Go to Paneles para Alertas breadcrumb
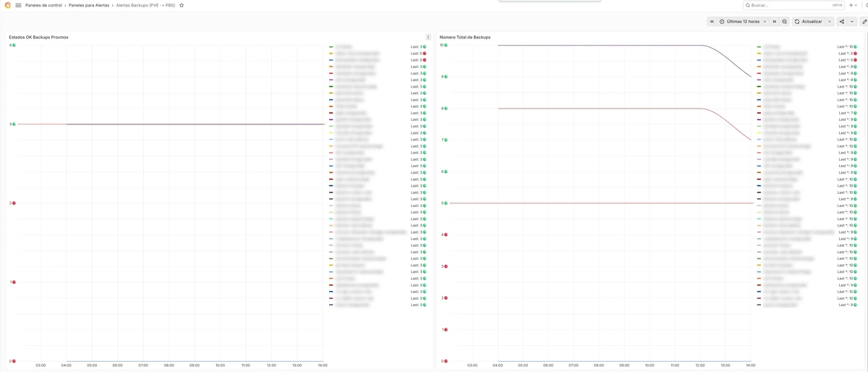868x372 pixels. click(89, 5)
